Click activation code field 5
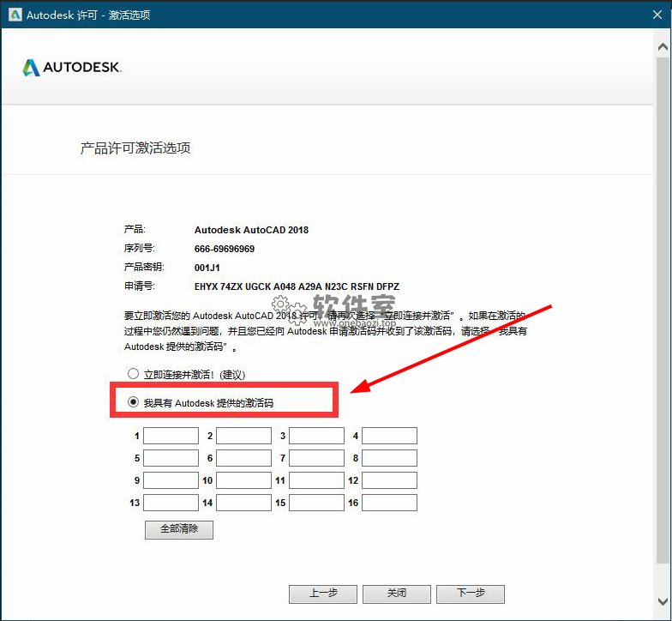Image resolution: width=672 pixels, height=621 pixels. 171,458
